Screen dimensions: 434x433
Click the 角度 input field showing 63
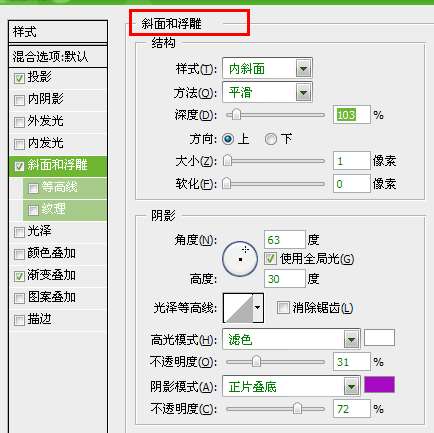tap(284, 239)
